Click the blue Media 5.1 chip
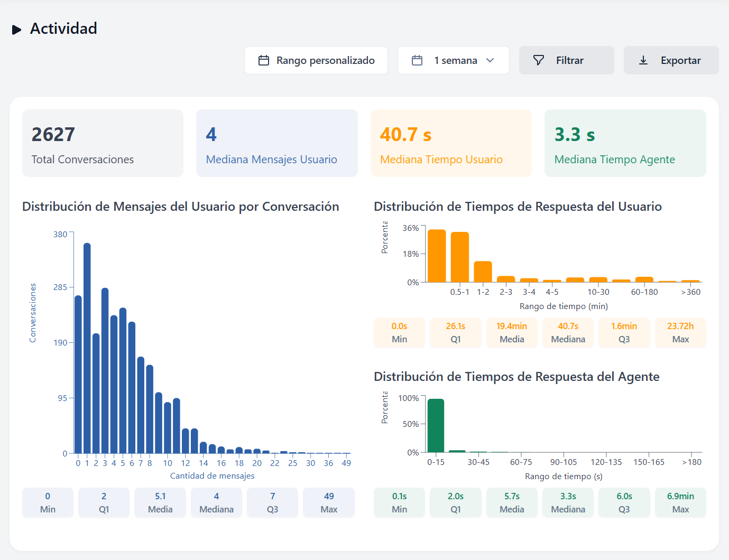The width and height of the screenshot is (729, 560). (x=160, y=502)
